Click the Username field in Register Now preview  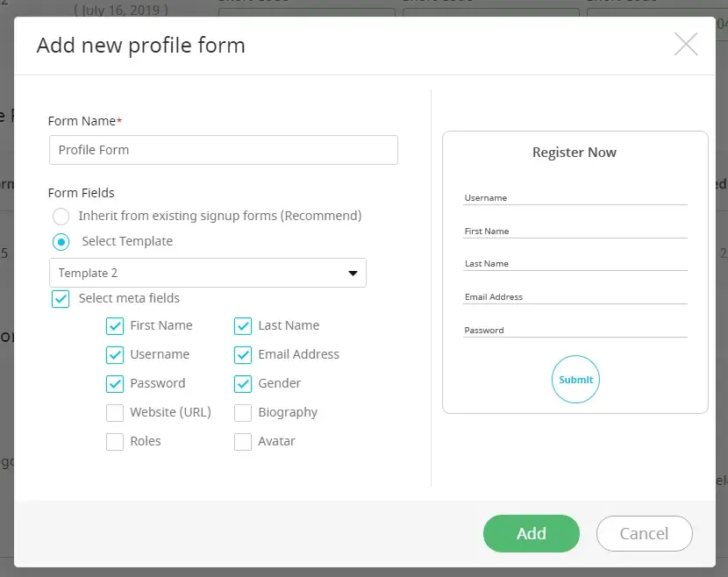pos(575,198)
